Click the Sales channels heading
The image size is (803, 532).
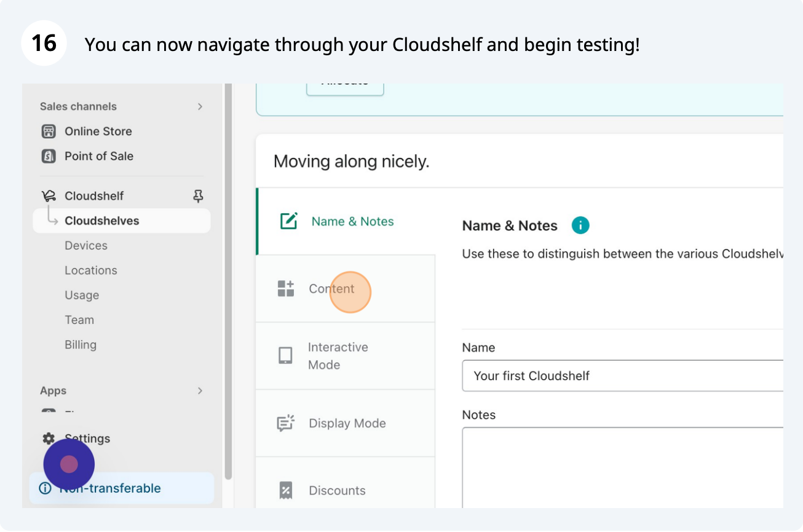(x=78, y=107)
